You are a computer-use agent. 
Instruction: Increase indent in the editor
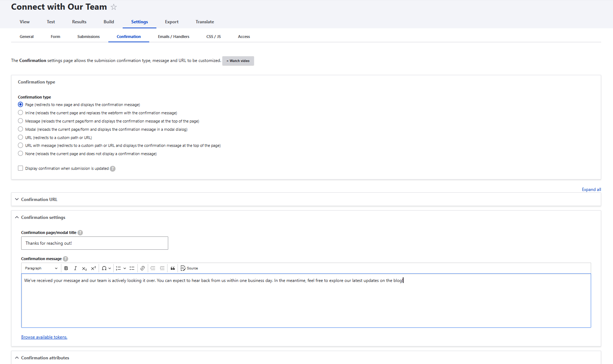153,268
